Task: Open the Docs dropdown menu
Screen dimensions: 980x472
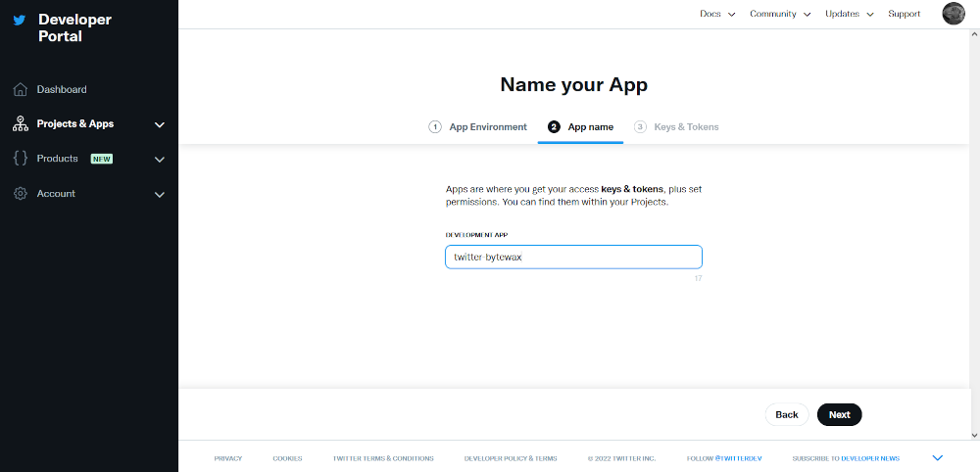Action: (717, 14)
